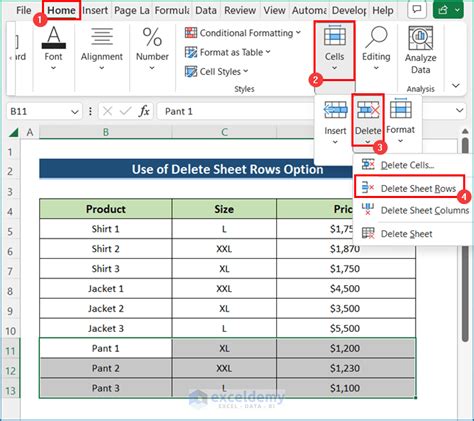Click the green Share button icon
Viewport: 474px width, 421px height.
pos(443,10)
